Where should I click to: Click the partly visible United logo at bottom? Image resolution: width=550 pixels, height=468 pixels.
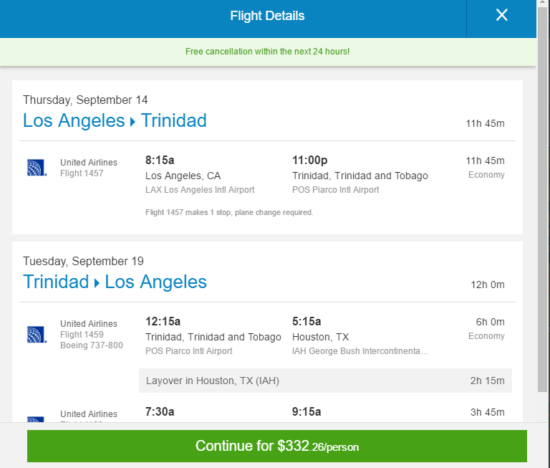click(36, 419)
